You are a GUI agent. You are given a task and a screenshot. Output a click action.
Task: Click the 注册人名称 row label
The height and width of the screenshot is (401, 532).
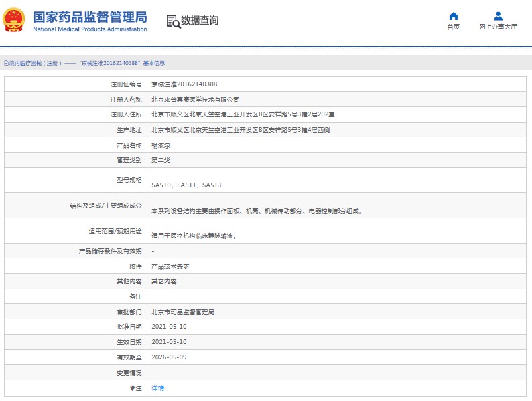(126, 100)
